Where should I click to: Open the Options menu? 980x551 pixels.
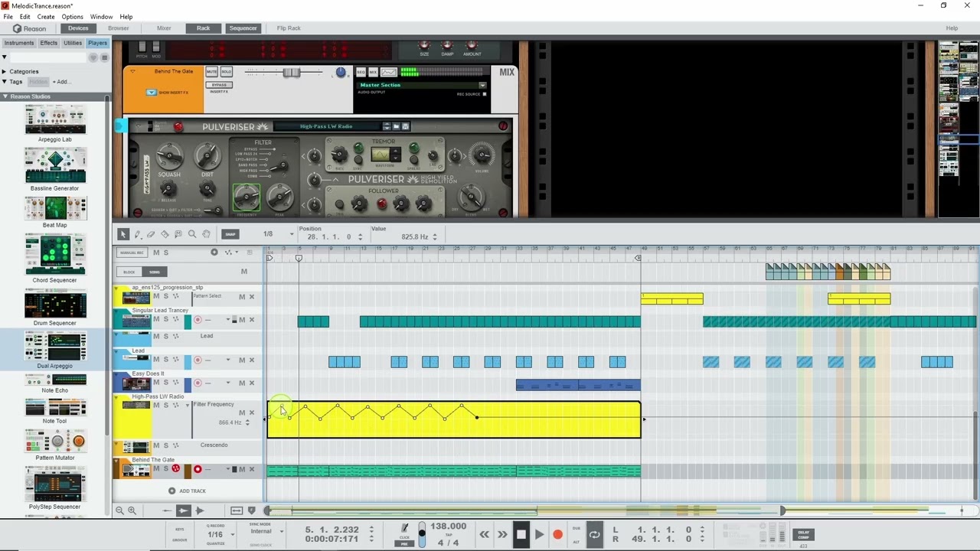pyautogui.click(x=72, y=17)
